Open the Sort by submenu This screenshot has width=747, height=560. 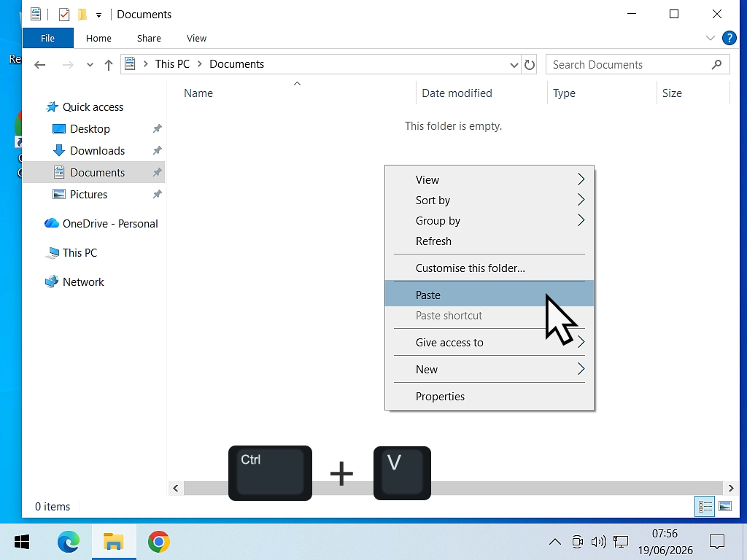[489, 201]
